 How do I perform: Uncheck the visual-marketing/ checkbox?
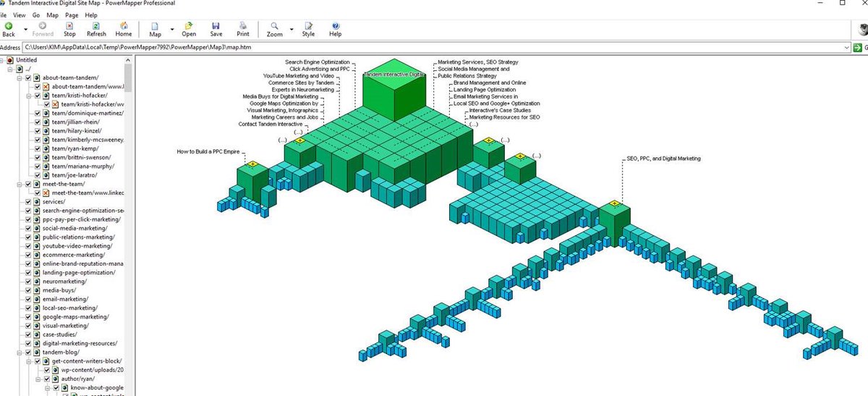(28, 326)
